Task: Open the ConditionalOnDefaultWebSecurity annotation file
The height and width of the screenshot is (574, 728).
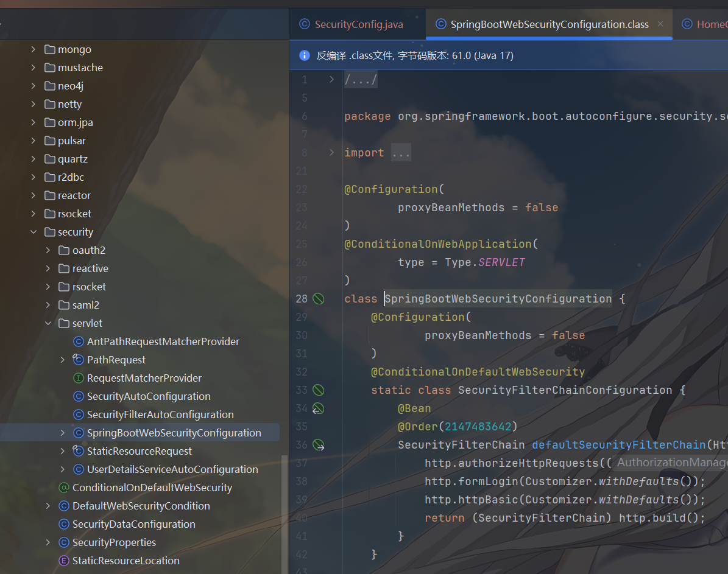Action: (152, 488)
